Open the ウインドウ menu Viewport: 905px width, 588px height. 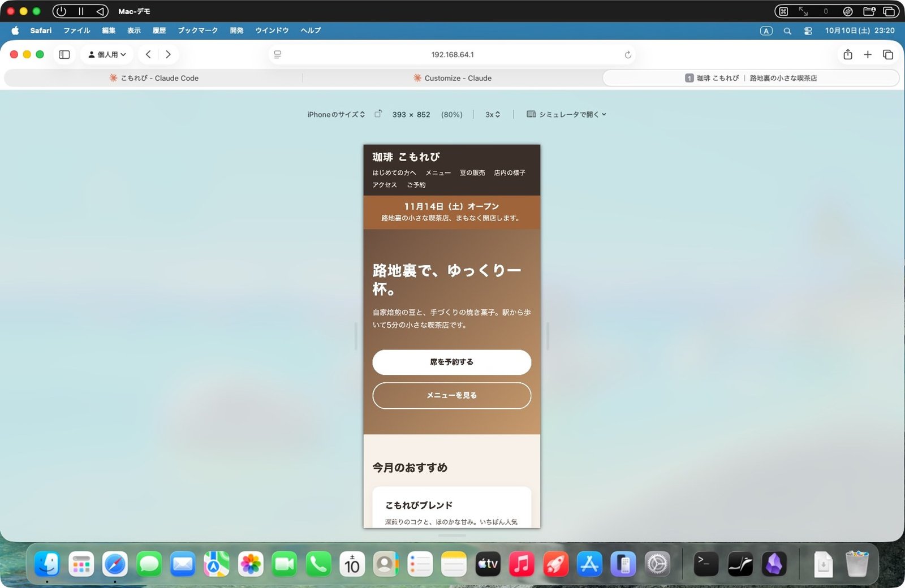coord(272,31)
